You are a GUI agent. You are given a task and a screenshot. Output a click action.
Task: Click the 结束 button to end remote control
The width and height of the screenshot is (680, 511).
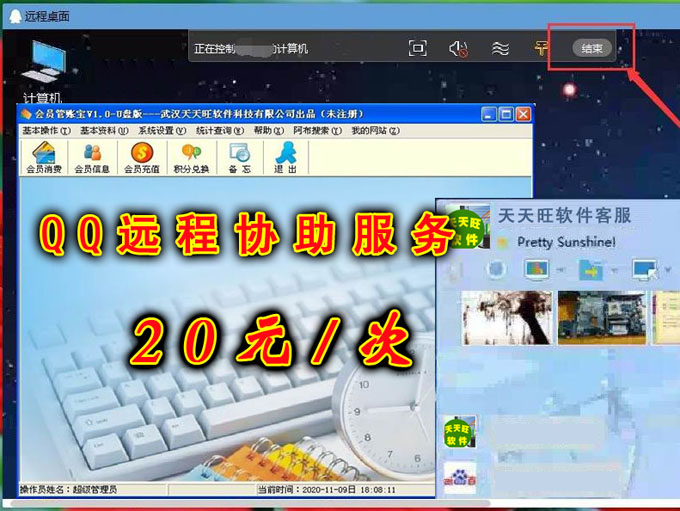pyautogui.click(x=592, y=48)
